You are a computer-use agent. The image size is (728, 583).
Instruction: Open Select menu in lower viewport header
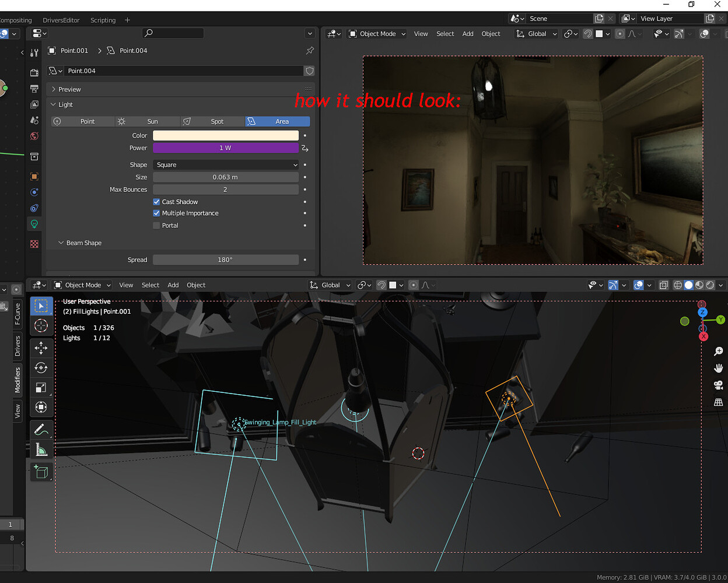150,285
